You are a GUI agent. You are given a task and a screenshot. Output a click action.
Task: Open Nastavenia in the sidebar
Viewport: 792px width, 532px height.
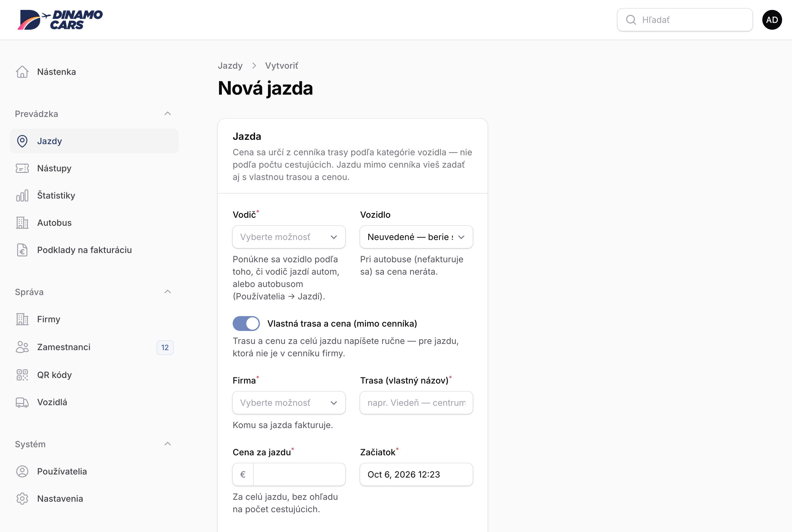94,499
